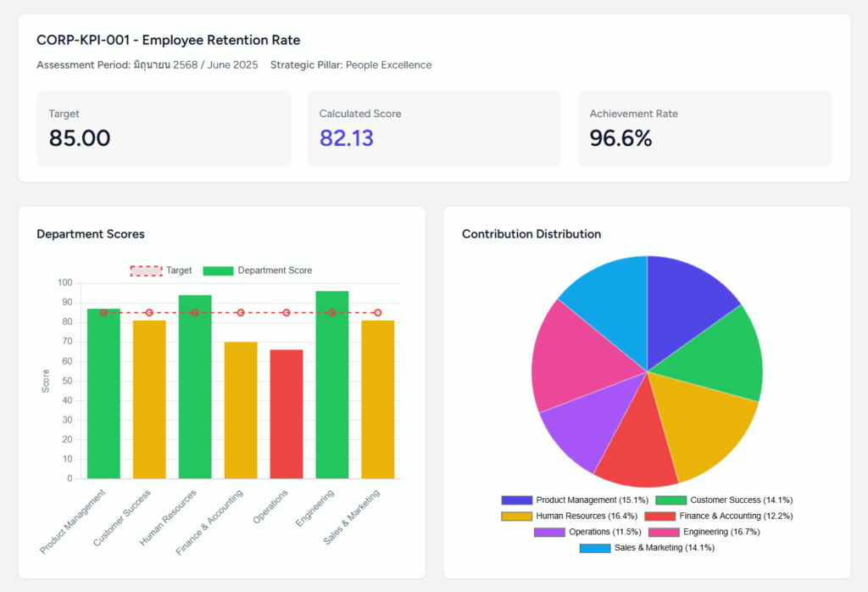The image size is (868, 592).
Task: Click the Engineering (16.7%) pink legend swatch
Action: [x=664, y=532]
